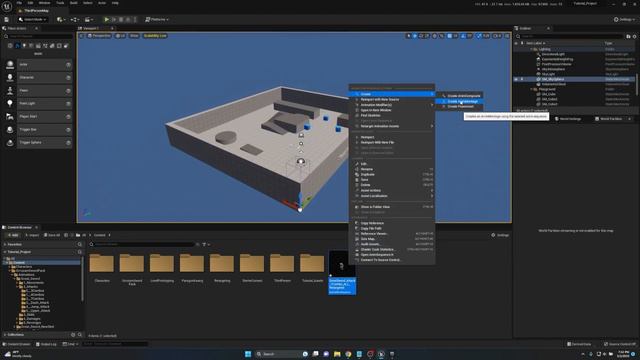Click Save All in Content Browser
Image resolution: width=640 pixels, height=360 pixels.
click(52, 235)
